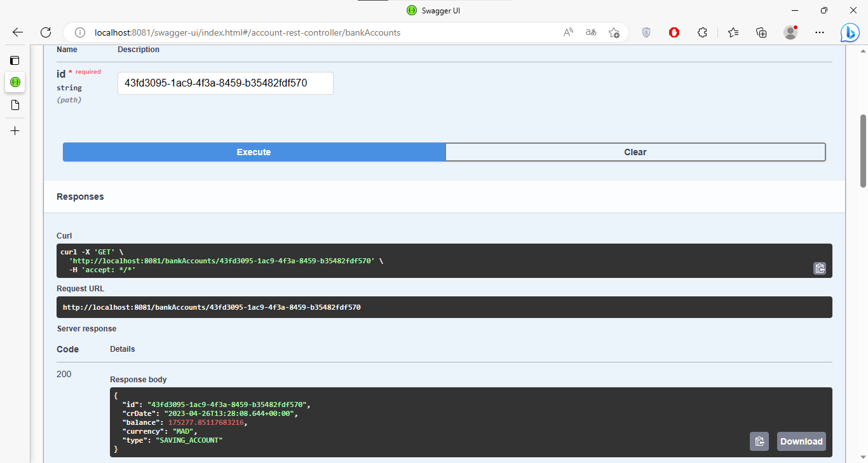Open the translate page icon
Image resolution: width=868 pixels, height=463 pixels.
(x=591, y=32)
